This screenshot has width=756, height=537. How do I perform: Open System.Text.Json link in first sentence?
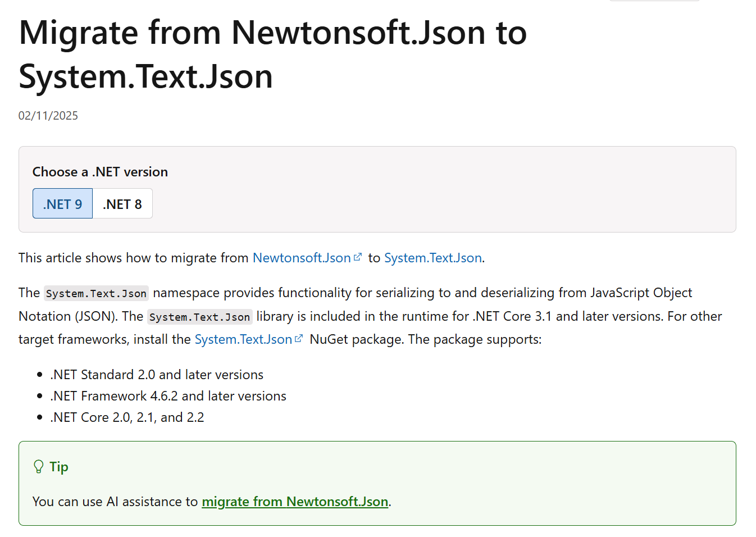click(x=432, y=258)
